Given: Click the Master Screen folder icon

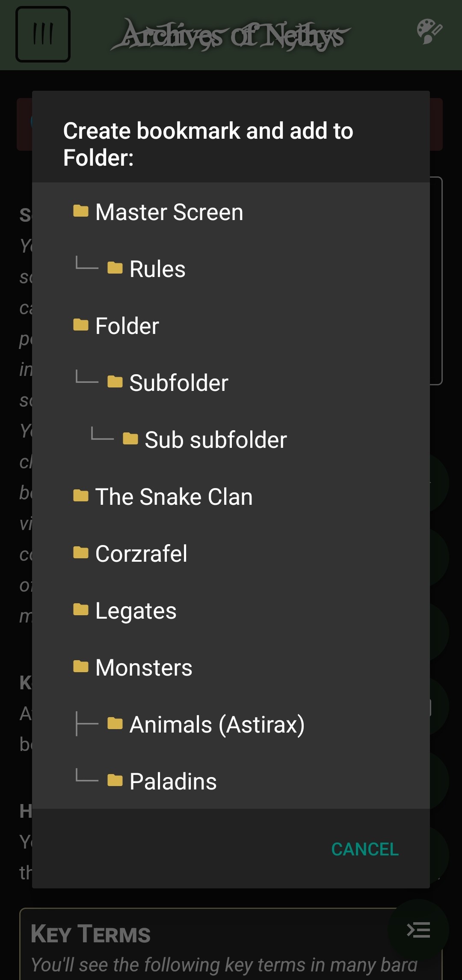Looking at the screenshot, I should pyautogui.click(x=81, y=211).
